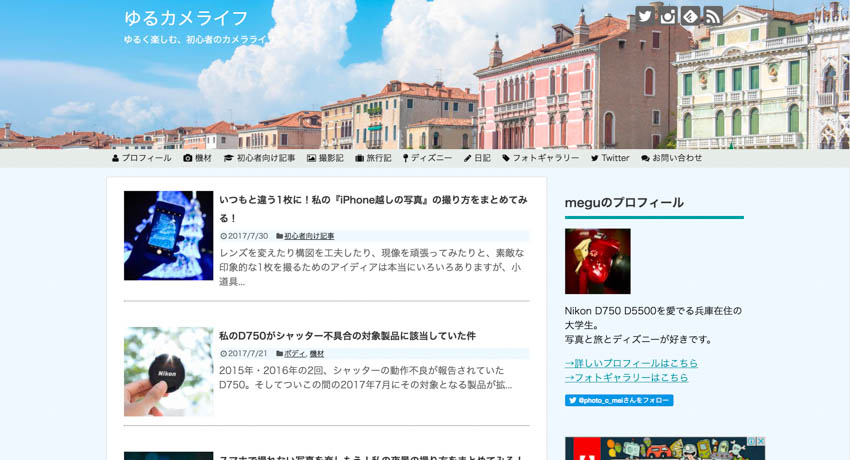
Task: Open the iPhone越しの写真 article title
Action: click(373, 209)
